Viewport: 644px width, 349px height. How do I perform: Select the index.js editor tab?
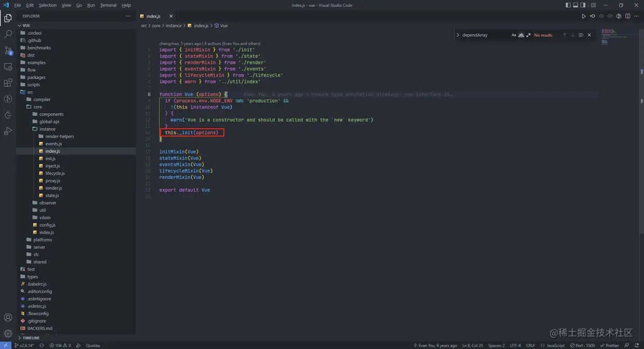pyautogui.click(x=157, y=16)
